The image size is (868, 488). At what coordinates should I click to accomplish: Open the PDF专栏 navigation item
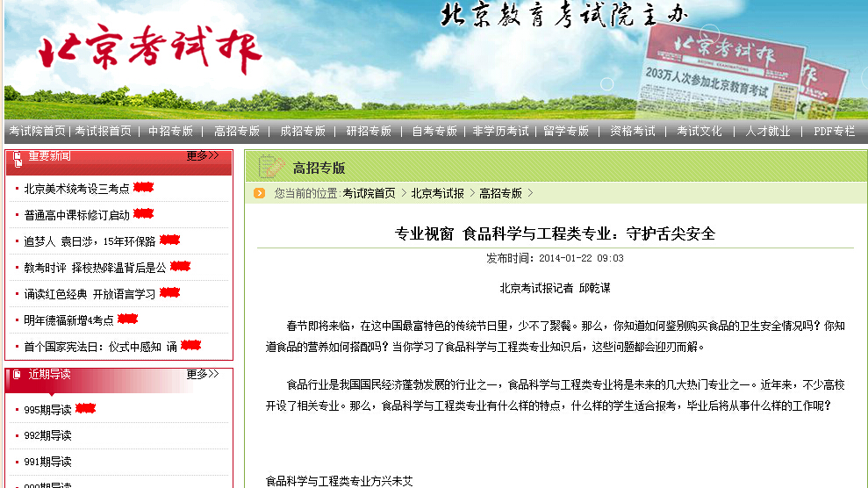pyautogui.click(x=834, y=132)
